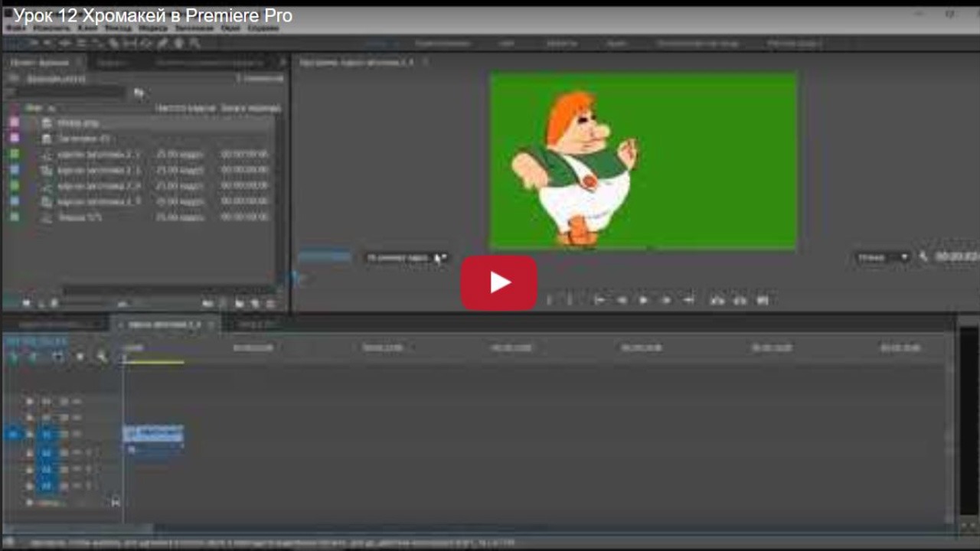Screen dimensions: 980x551
Task: Open the Справка menu
Action: (263, 29)
